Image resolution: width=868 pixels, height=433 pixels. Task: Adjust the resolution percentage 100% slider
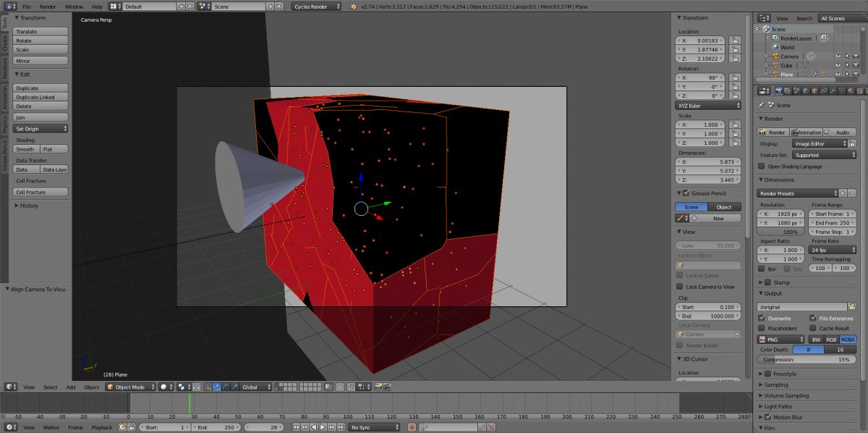(x=780, y=232)
